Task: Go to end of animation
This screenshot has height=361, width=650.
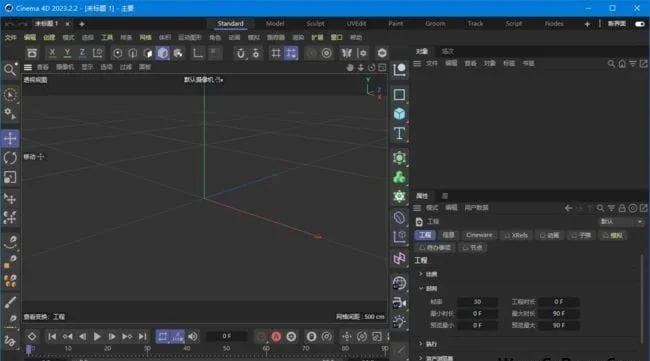Action: pyautogui.click(x=142, y=337)
